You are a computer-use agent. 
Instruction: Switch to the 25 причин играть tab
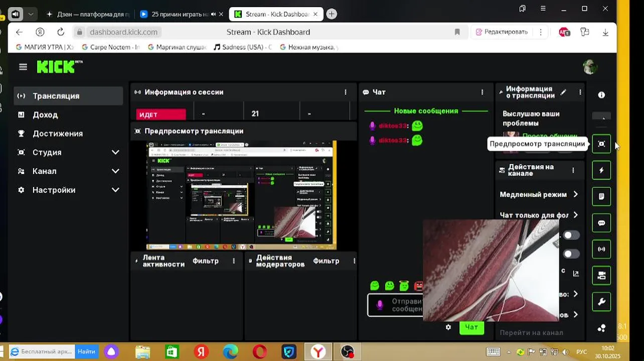point(176,15)
